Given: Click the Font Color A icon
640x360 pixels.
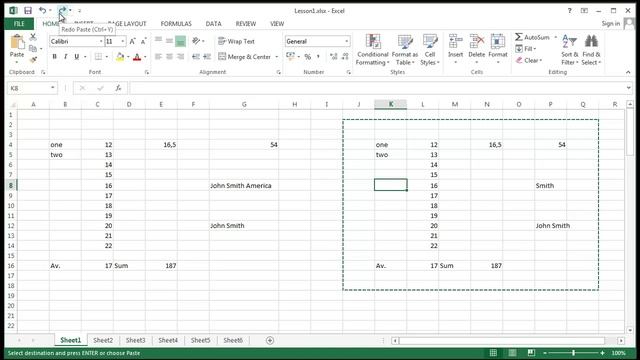Looking at the screenshot, I should (137, 57).
